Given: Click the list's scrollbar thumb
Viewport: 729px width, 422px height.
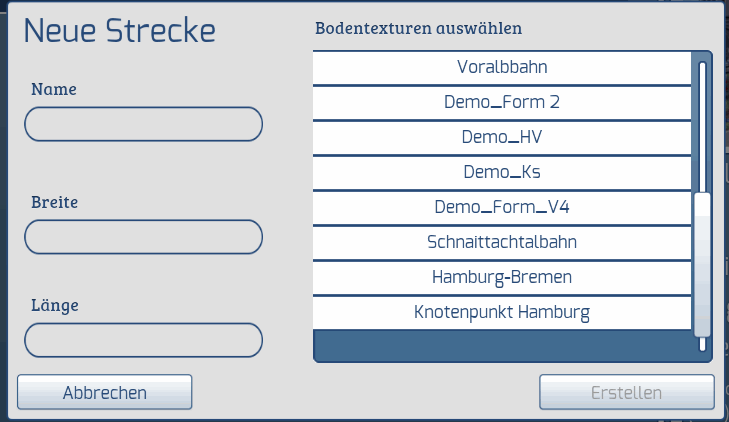Looking at the screenshot, I should (x=702, y=265).
